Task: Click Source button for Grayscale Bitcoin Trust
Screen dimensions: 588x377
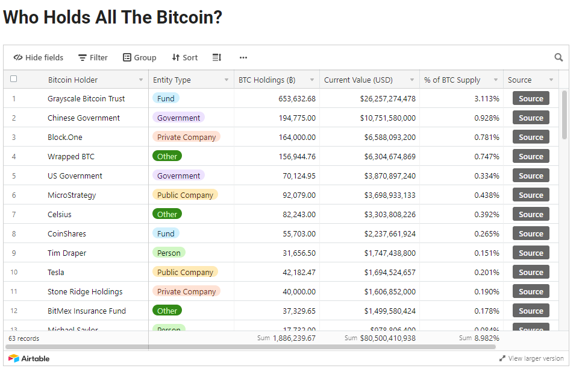Action: coord(531,98)
